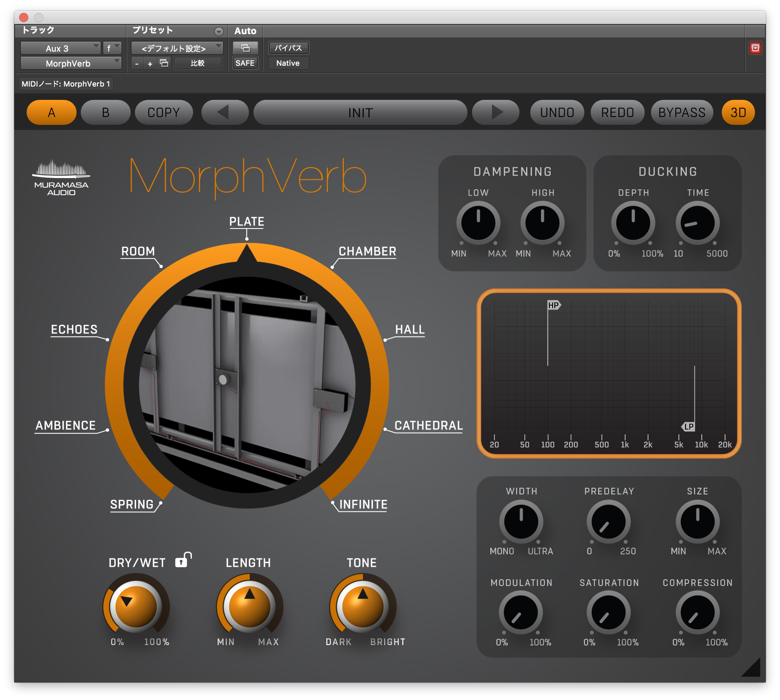Switch to preset slot B

tap(105, 112)
